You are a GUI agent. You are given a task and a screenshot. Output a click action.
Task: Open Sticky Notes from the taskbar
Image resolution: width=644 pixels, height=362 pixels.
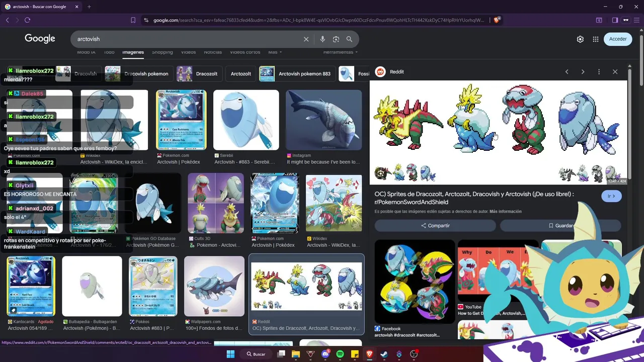click(355, 354)
